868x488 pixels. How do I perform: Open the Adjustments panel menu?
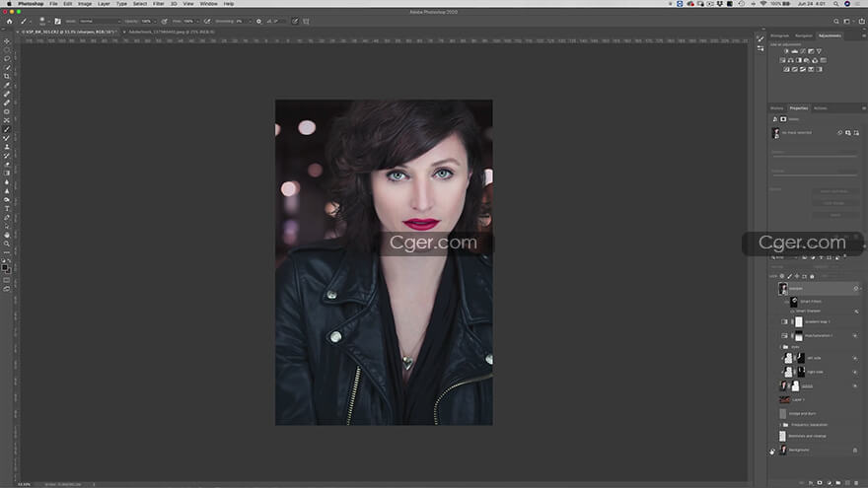pyautogui.click(x=864, y=35)
